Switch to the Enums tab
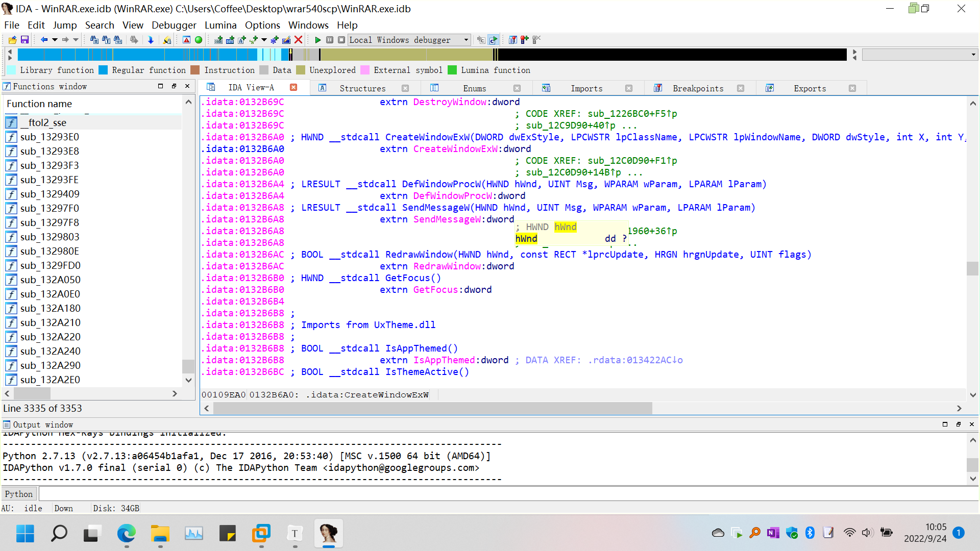 [x=475, y=88]
